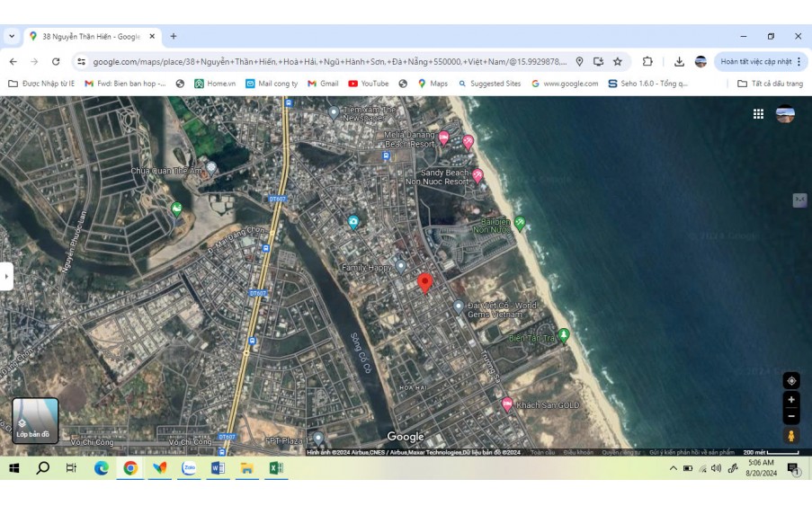The image size is (812, 506).
Task: Expand the collapsed side panel arrow
Action: 6,276
